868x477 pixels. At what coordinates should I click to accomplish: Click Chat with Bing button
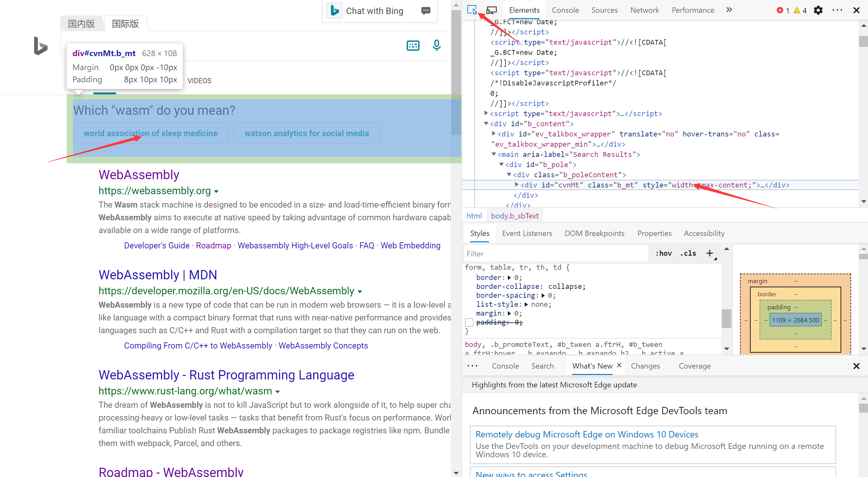pyautogui.click(x=380, y=11)
